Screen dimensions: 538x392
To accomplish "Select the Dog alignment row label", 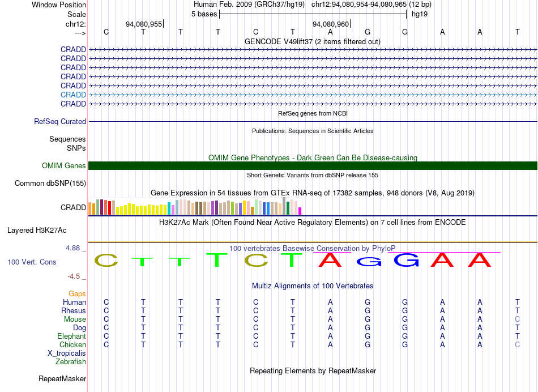I will 79,328.
